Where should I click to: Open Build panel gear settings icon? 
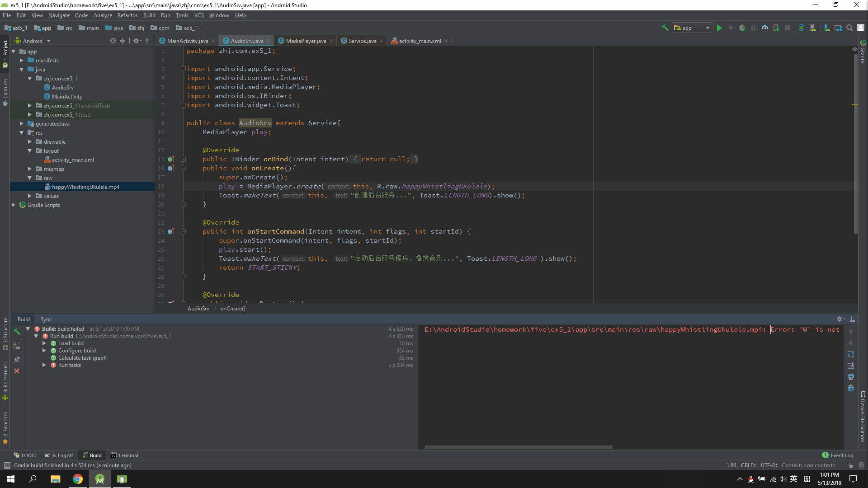coord(840,319)
